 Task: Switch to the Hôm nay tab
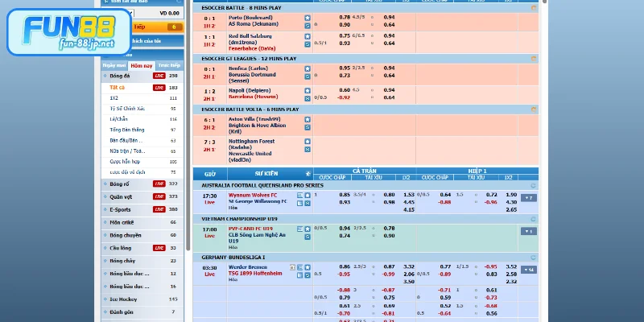141,64
